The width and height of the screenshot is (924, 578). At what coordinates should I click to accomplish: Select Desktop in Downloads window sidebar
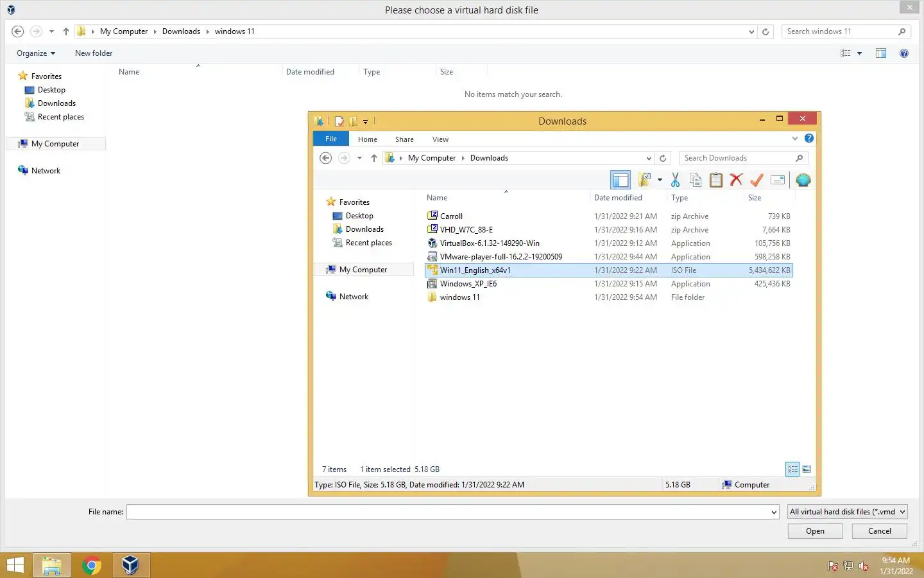pos(359,216)
